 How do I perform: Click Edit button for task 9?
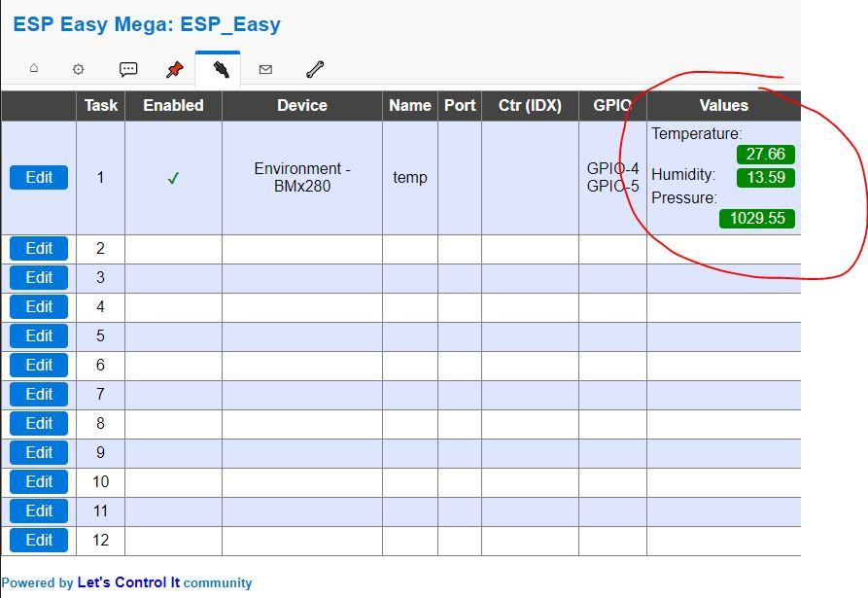(x=39, y=452)
